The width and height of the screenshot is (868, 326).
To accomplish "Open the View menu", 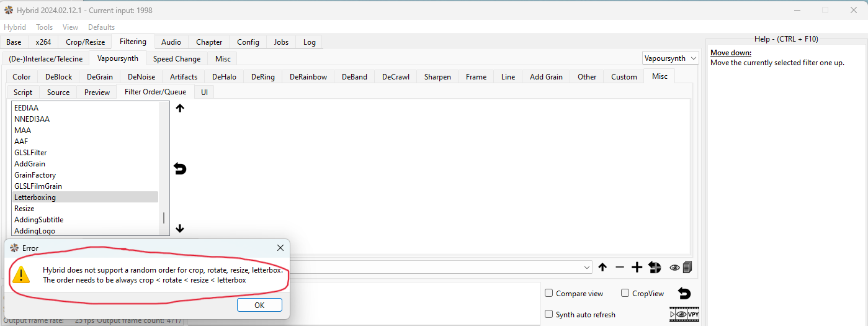I will click(71, 27).
